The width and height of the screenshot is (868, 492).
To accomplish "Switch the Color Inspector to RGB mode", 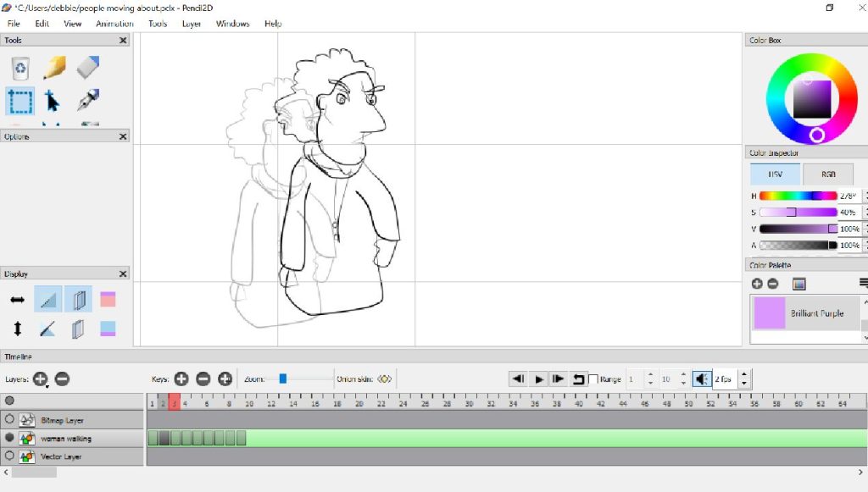I will [826, 174].
